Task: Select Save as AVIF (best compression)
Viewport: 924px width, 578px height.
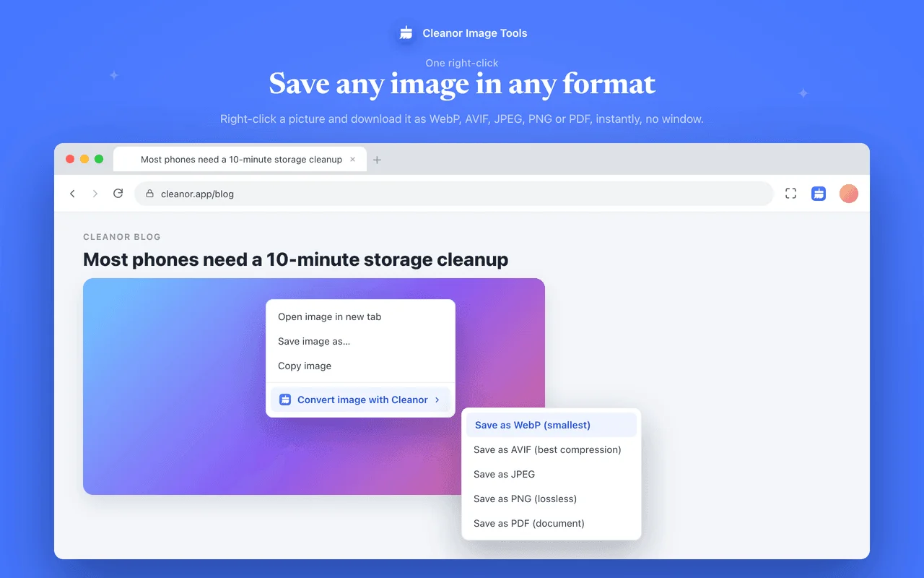Action: pos(552,449)
